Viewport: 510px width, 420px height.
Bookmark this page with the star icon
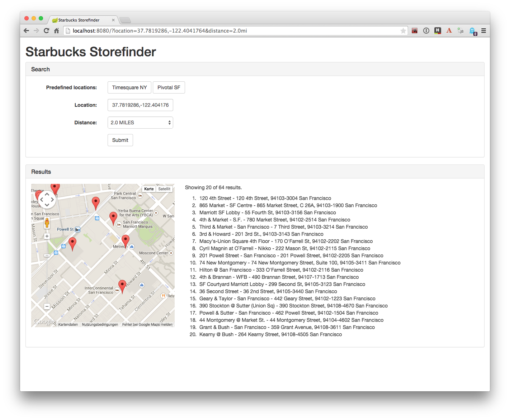pyautogui.click(x=403, y=31)
